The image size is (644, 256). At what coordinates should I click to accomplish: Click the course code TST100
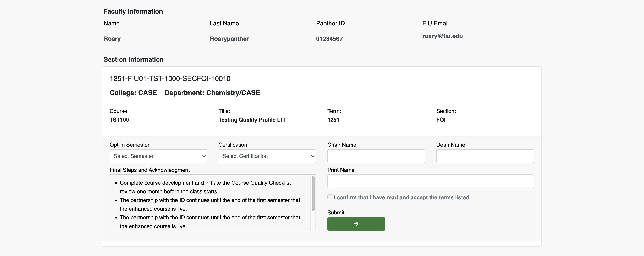click(119, 120)
